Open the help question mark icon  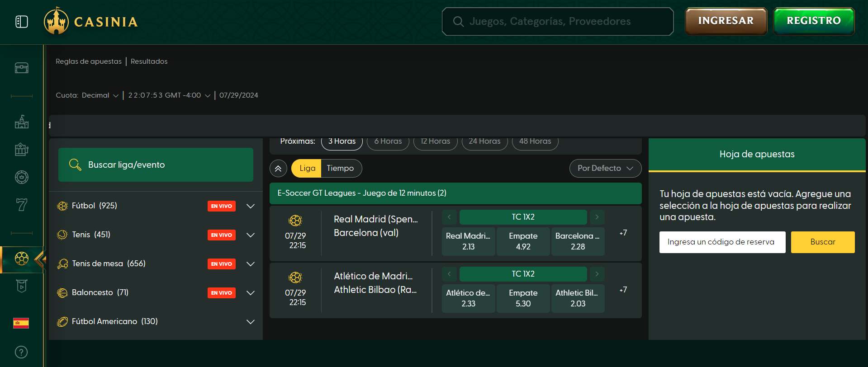[21, 352]
